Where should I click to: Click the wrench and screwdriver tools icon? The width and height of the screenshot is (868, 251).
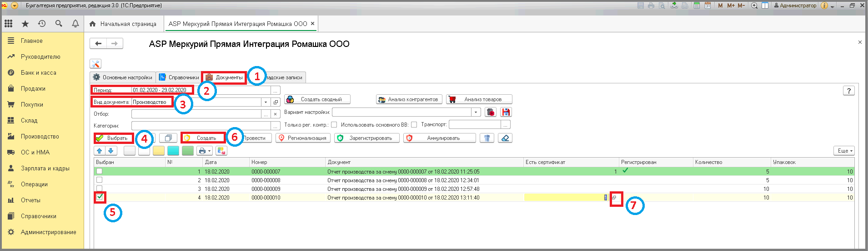pos(95,64)
